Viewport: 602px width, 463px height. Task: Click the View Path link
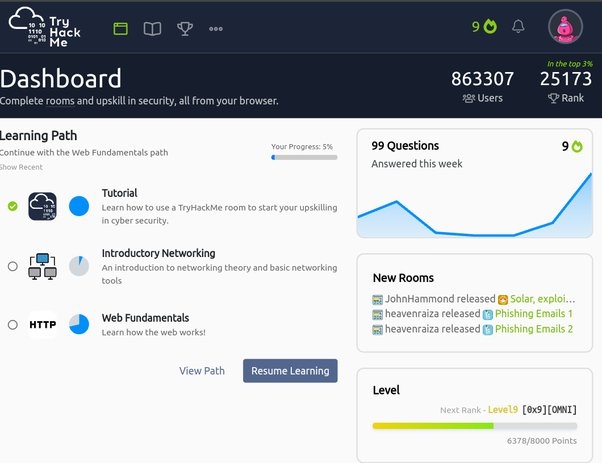point(202,371)
